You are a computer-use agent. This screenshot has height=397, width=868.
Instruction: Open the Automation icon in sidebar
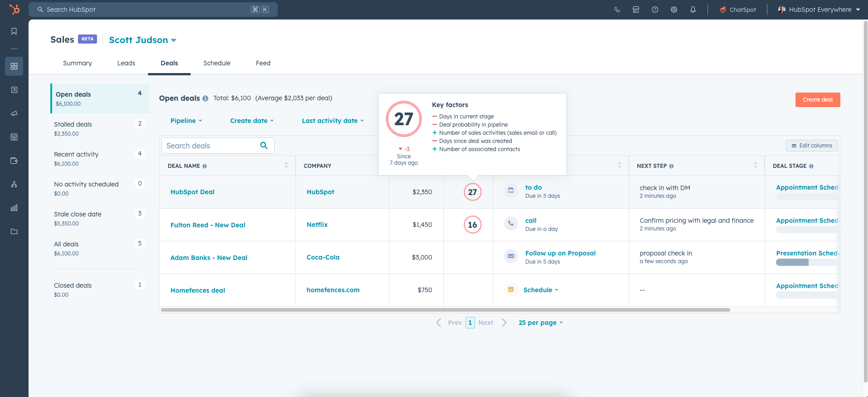tap(14, 184)
